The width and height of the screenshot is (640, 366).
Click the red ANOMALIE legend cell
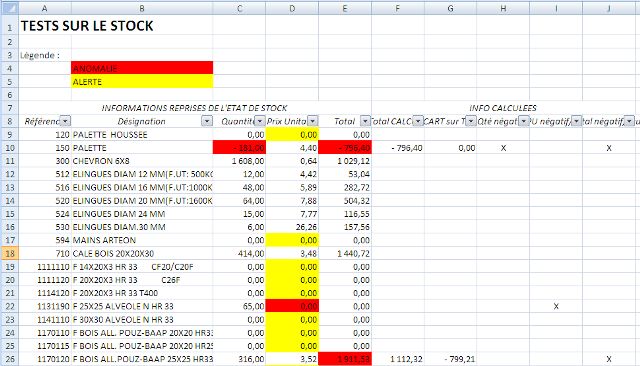coord(142,68)
